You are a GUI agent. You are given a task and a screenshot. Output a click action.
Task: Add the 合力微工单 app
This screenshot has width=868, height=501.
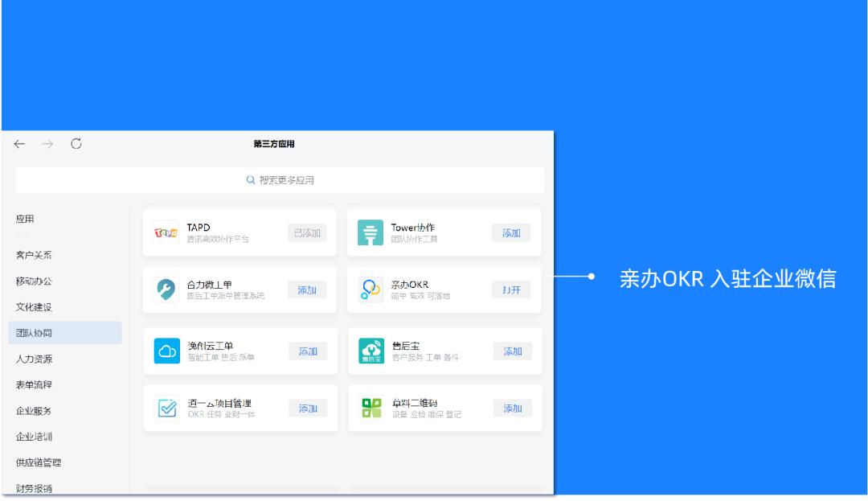pos(307,290)
